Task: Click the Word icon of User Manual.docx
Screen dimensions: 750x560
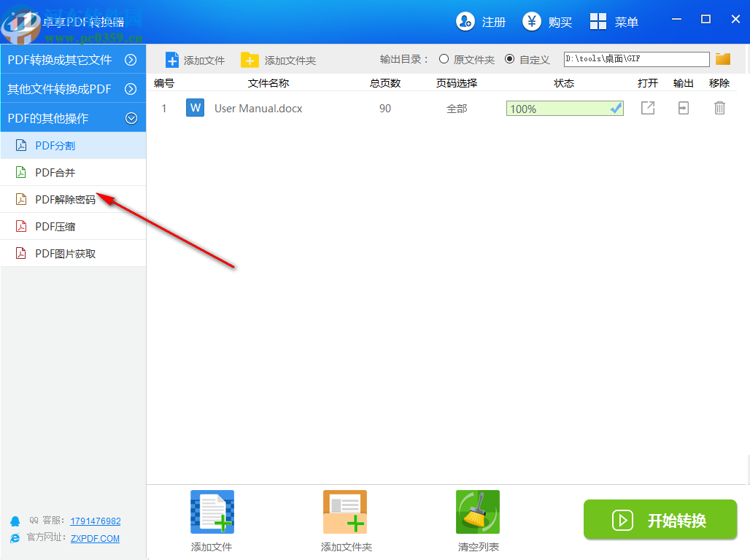Action: pyautogui.click(x=195, y=108)
